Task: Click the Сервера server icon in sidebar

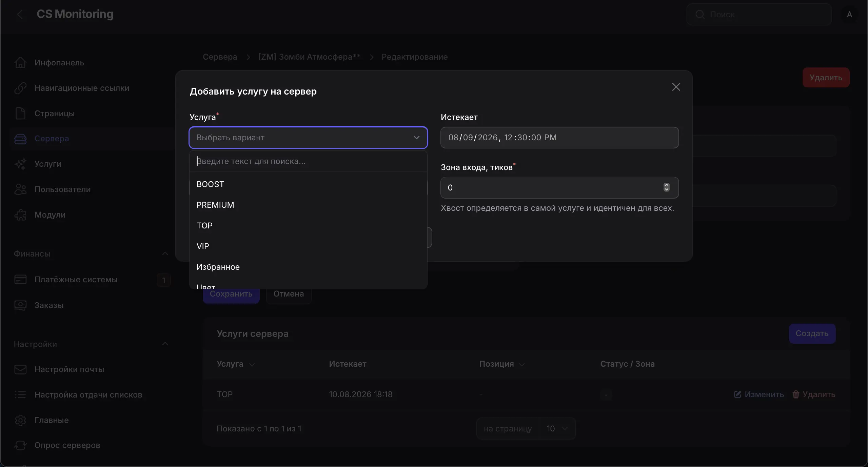Action: [20, 139]
